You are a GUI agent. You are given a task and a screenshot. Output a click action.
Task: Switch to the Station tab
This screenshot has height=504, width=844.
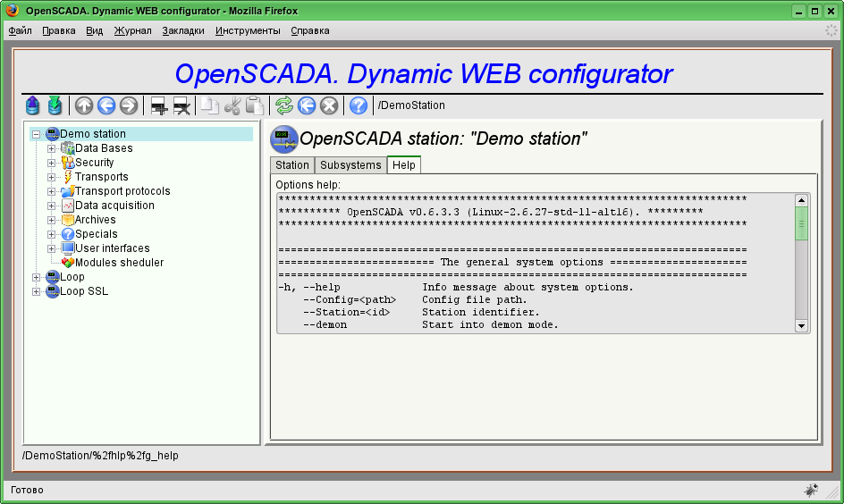click(x=292, y=165)
